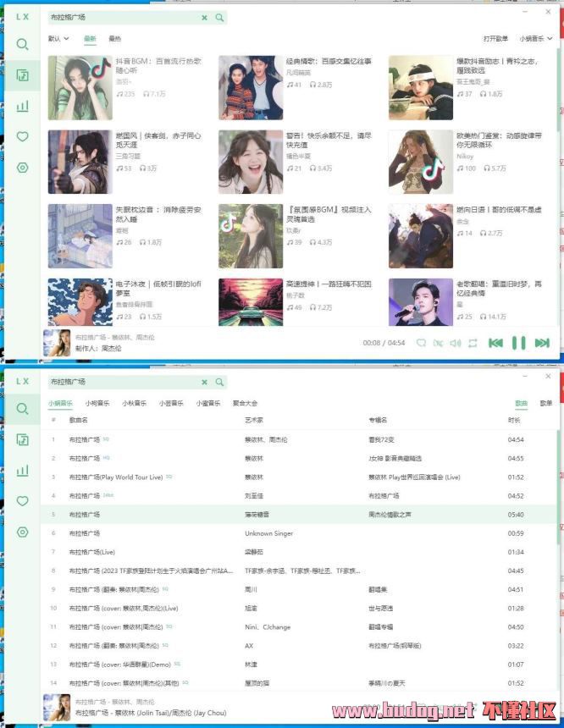Switch to the 最热 sorting tab
The width and height of the screenshot is (564, 728).
coord(114,39)
